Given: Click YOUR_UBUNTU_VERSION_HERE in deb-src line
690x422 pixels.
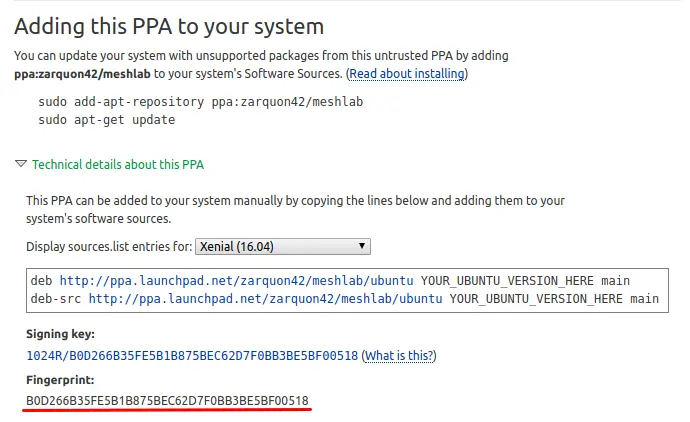Looking at the screenshot, I should coord(536,299).
